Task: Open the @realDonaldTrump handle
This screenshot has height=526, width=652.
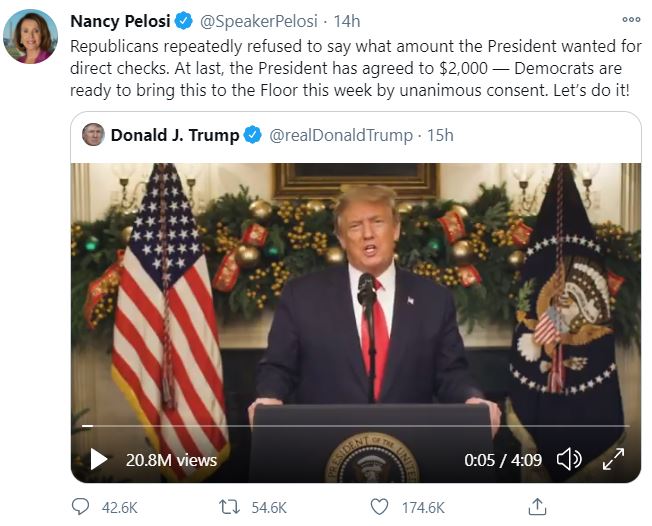Action: pyautogui.click(x=340, y=135)
